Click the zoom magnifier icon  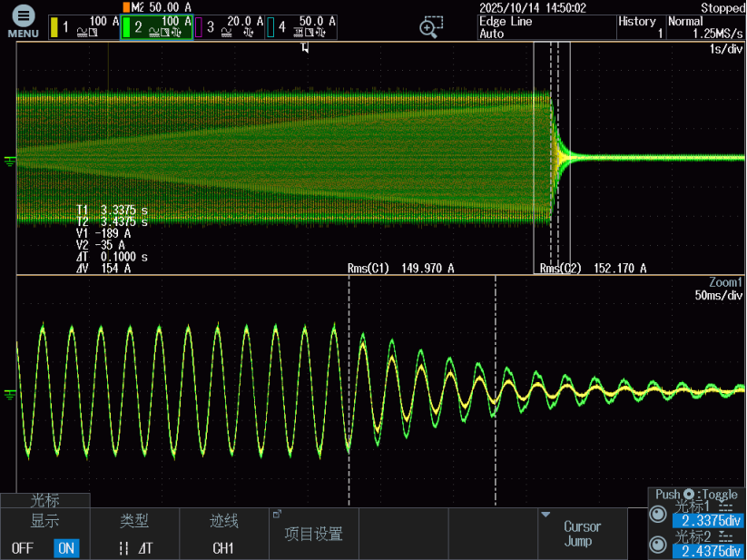point(432,27)
